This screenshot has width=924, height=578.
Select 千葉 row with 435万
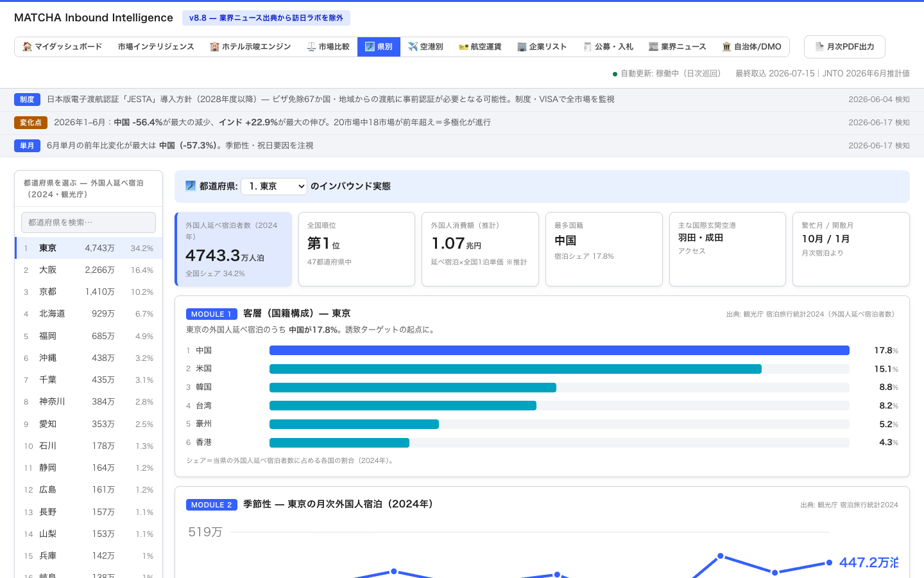(x=89, y=380)
